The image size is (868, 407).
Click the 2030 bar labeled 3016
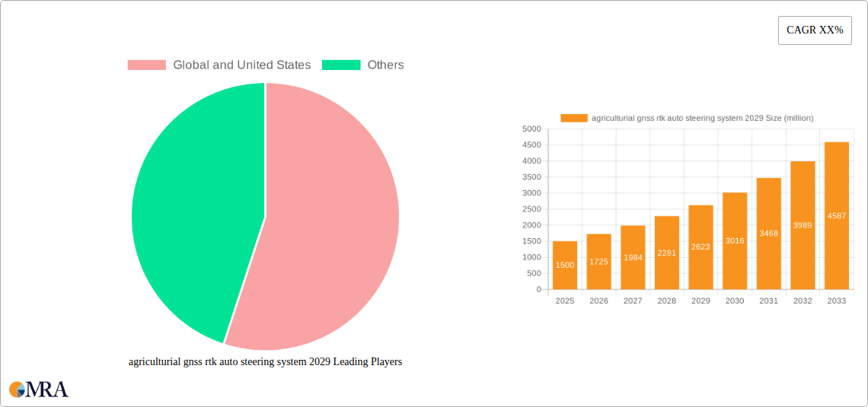[735, 241]
